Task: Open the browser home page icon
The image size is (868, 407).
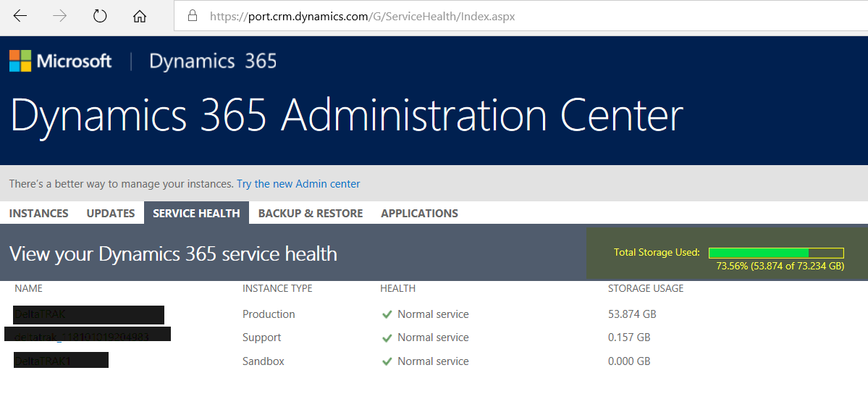Action: coord(140,16)
